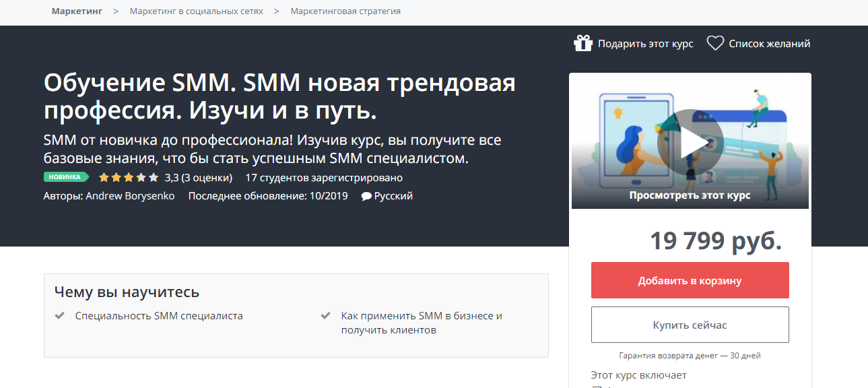This screenshot has height=388, width=868.
Task: Click the speech bubble language icon
Action: (x=366, y=197)
